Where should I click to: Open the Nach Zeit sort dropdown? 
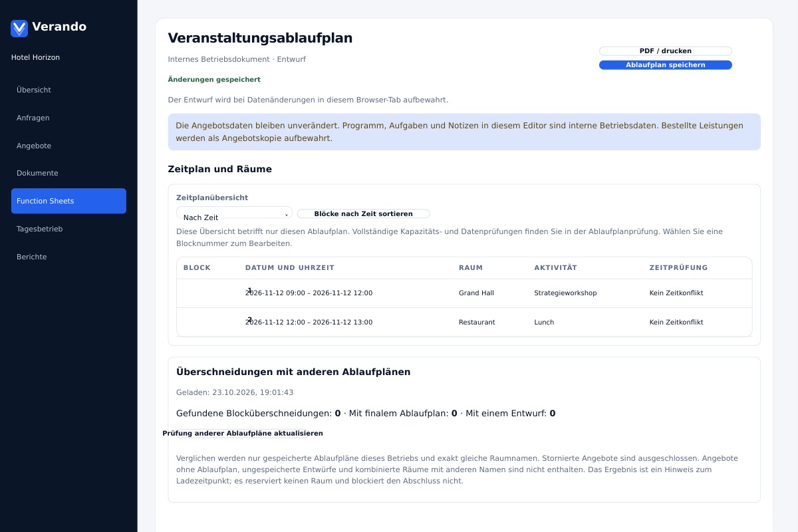click(x=234, y=214)
